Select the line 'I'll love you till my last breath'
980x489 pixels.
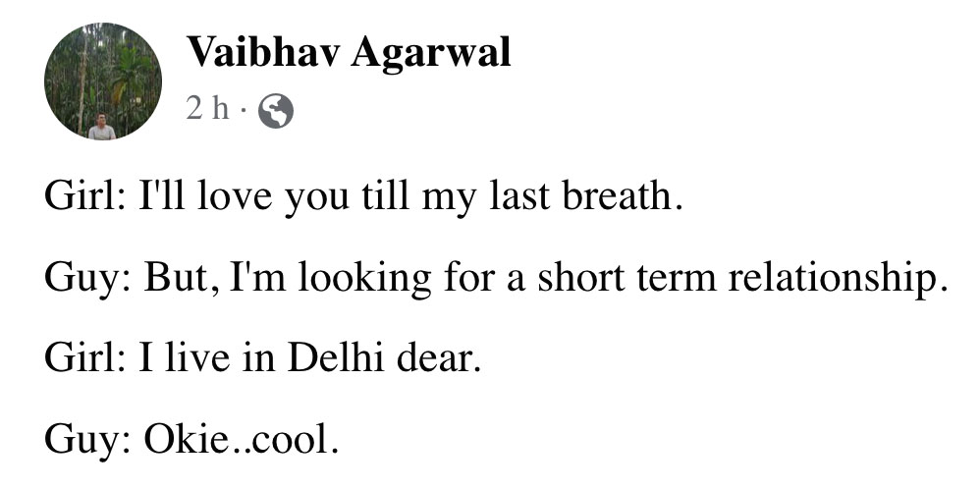coord(362,197)
